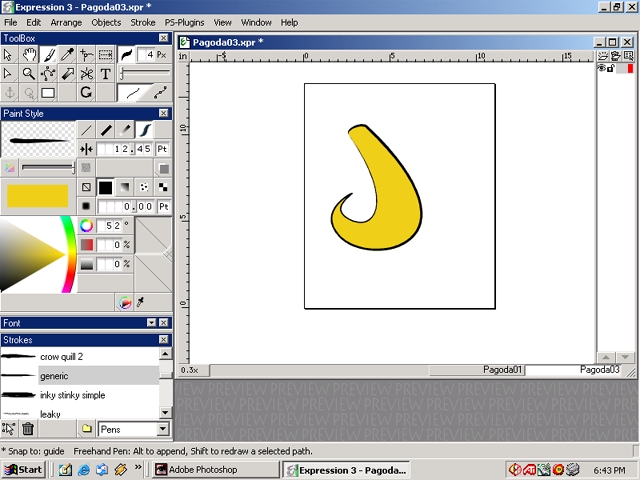This screenshot has height=480, width=640.
Task: Click the stroke width field 12.45
Action: pyautogui.click(x=124, y=149)
